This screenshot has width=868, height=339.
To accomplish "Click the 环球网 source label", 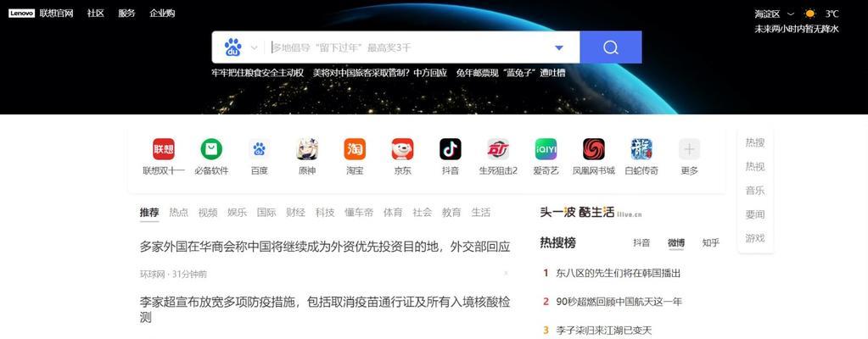I will pyautogui.click(x=154, y=275).
